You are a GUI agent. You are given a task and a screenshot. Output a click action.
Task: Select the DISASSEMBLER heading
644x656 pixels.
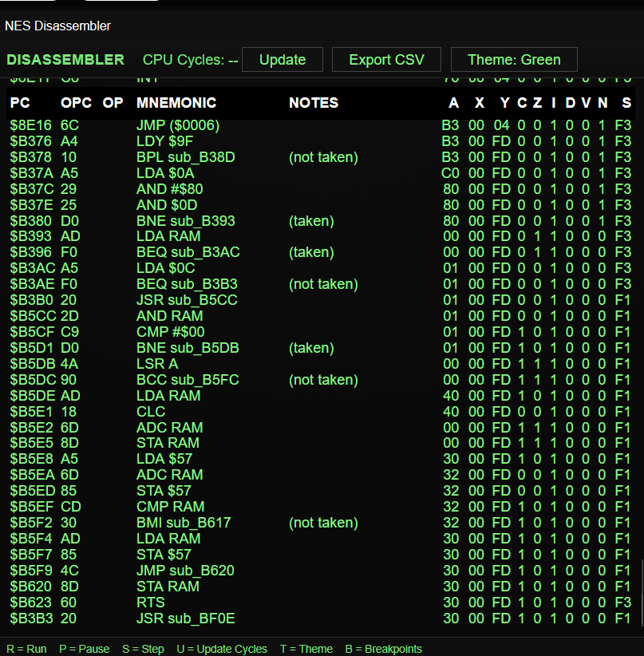pyautogui.click(x=65, y=59)
